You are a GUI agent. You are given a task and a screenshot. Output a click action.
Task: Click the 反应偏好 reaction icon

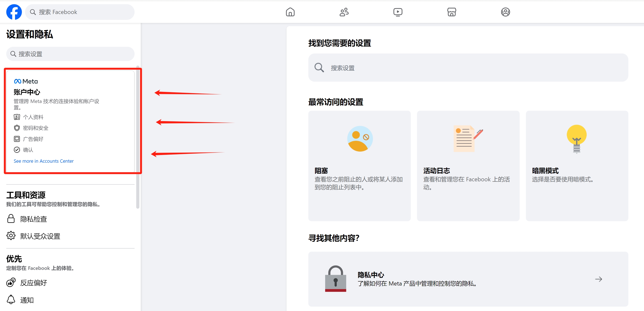[11, 282]
